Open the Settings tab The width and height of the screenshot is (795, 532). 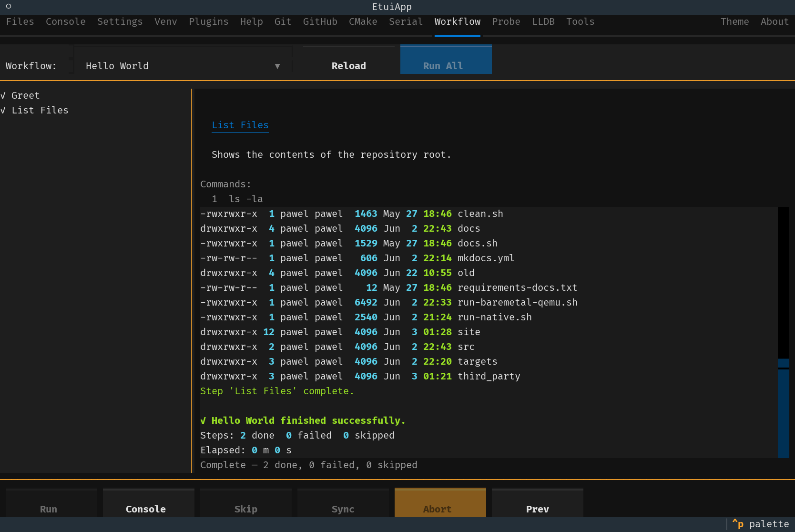pos(120,21)
